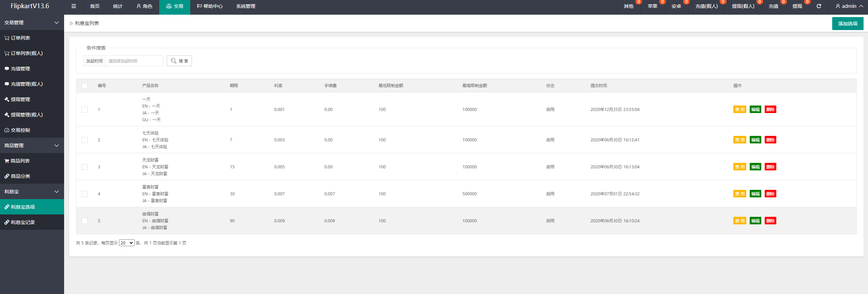Click the search magnifier 搜索 button
868x294 pixels.
(179, 61)
